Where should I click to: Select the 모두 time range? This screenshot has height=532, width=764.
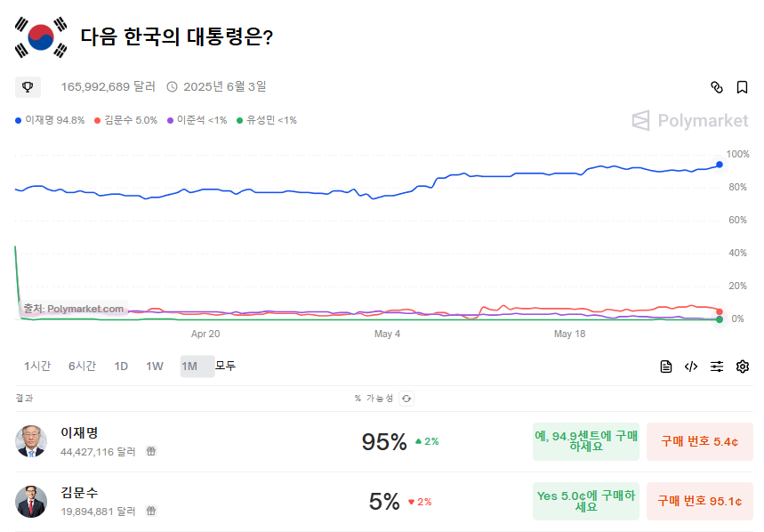point(225,366)
